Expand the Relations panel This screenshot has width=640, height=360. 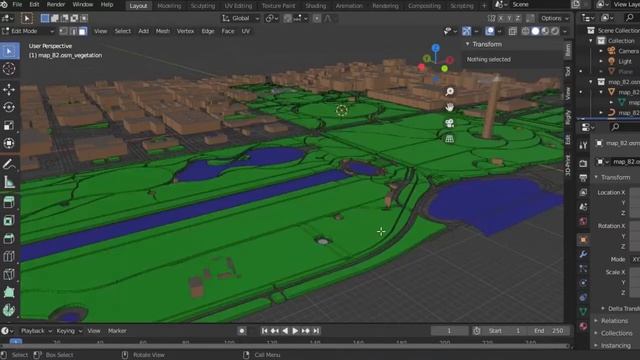click(614, 321)
